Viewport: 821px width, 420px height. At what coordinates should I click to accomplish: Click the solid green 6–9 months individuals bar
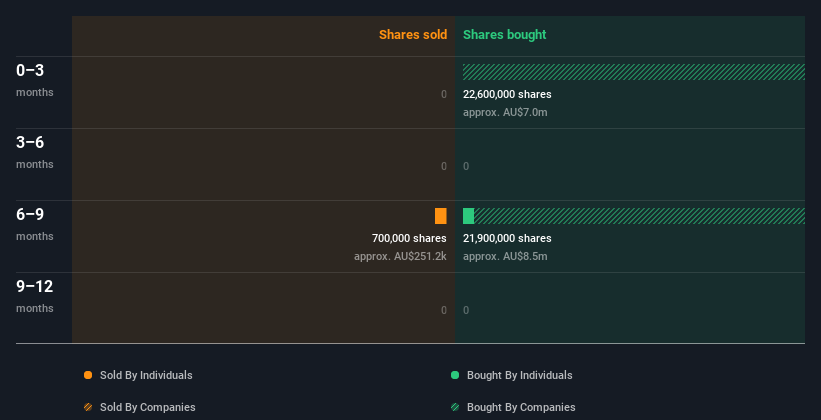click(x=469, y=216)
